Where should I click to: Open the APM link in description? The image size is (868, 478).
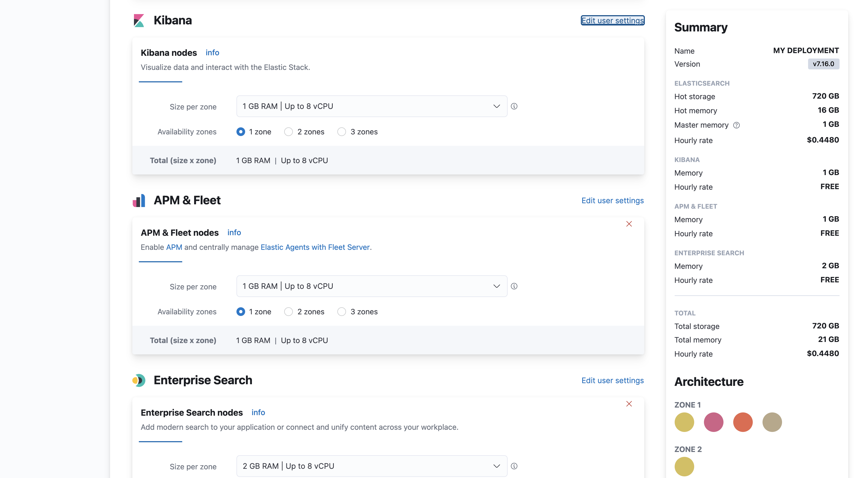point(174,247)
